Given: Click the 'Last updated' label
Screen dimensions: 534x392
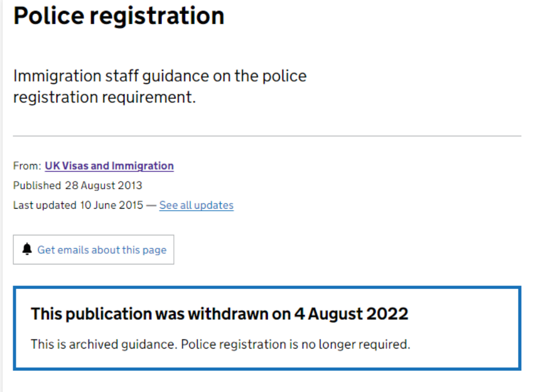Looking at the screenshot, I should point(45,205).
